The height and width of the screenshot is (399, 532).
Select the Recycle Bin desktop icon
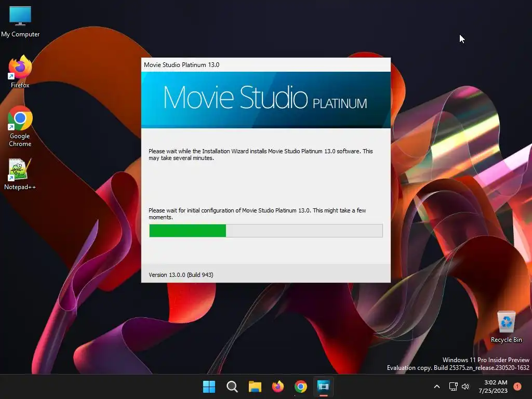coord(506,327)
